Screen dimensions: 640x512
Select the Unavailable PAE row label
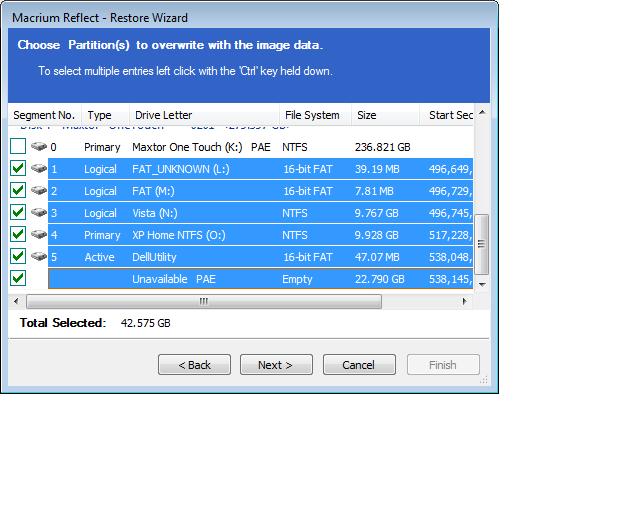(x=174, y=279)
